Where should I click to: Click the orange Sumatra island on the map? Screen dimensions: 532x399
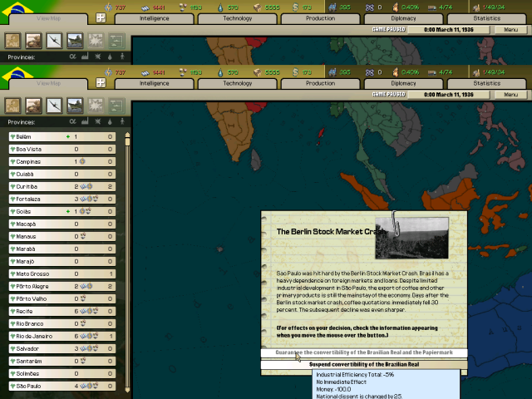pyautogui.click(x=365, y=191)
